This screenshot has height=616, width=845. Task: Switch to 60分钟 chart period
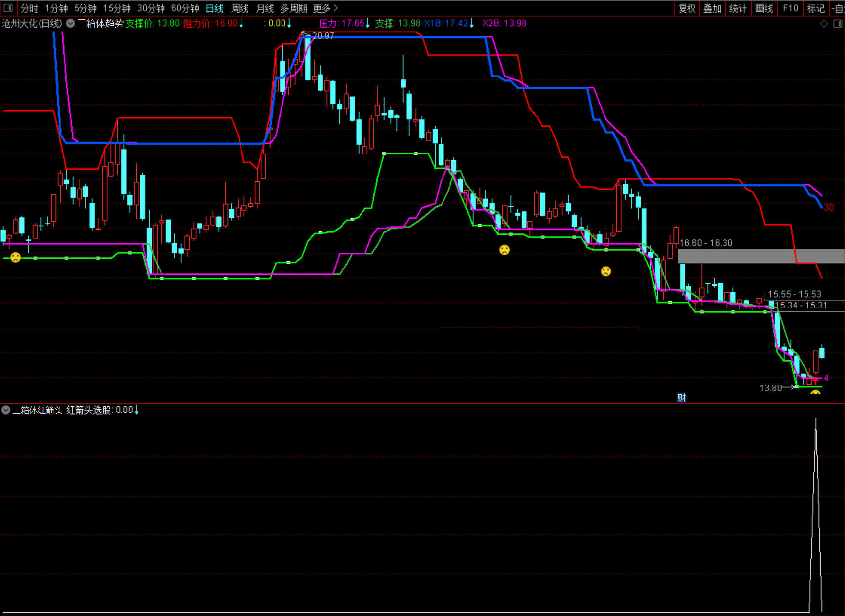pyautogui.click(x=185, y=8)
